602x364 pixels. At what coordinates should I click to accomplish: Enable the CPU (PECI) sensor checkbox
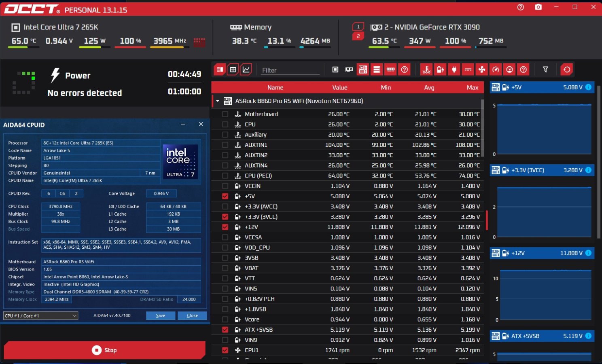225,176
